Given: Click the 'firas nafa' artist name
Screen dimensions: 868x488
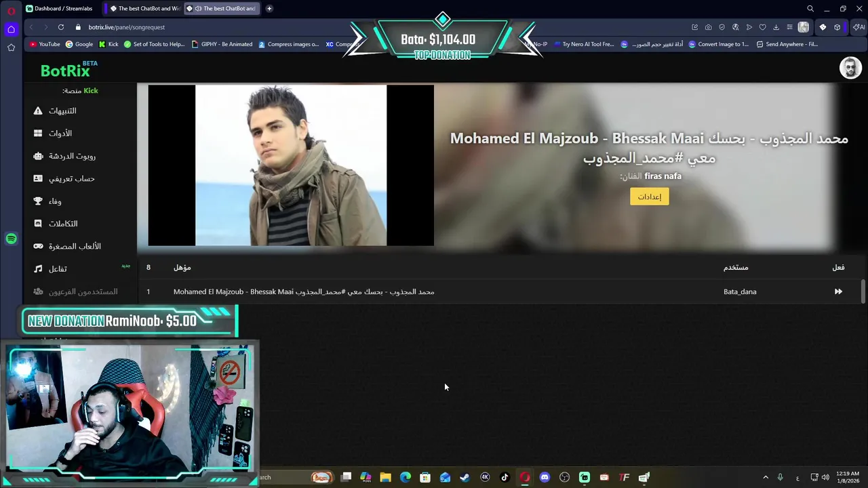Looking at the screenshot, I should click(663, 176).
